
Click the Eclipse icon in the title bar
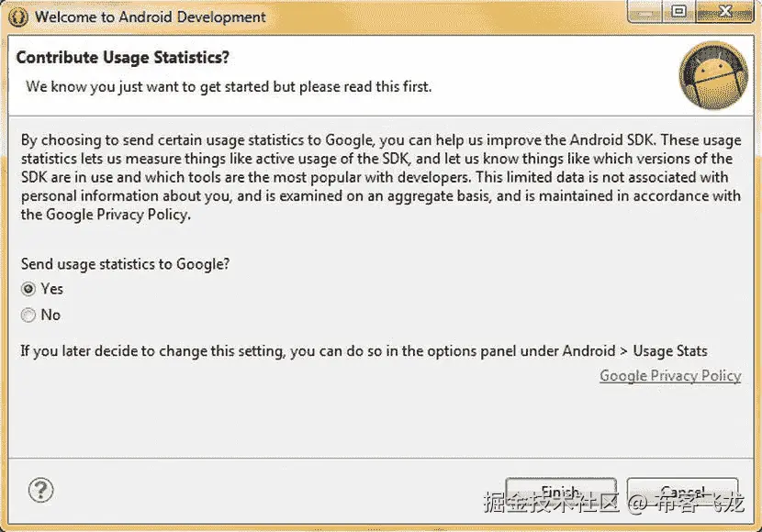(17, 16)
